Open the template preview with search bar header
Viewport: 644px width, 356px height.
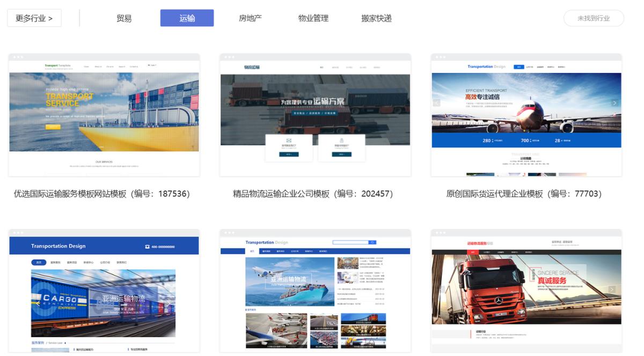(315, 292)
